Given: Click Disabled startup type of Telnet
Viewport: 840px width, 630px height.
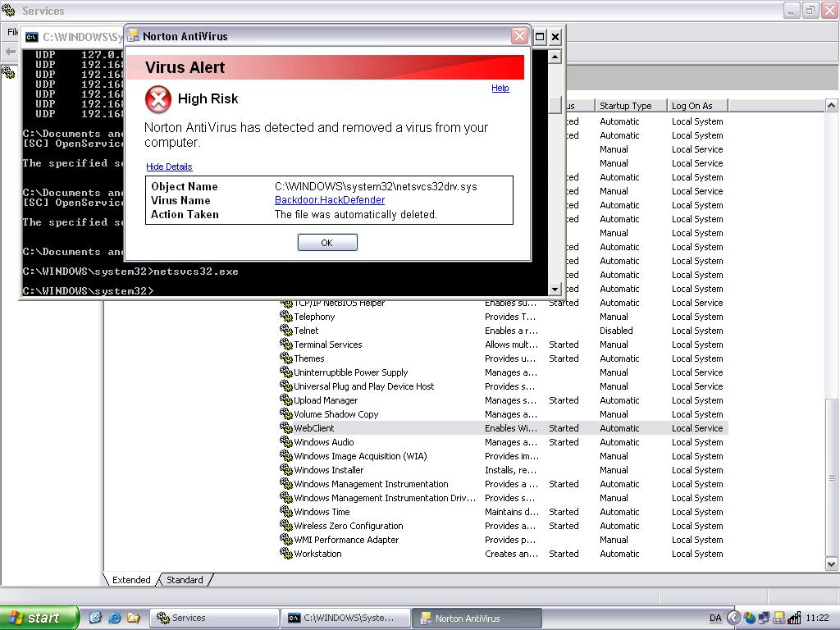Looking at the screenshot, I should [x=616, y=331].
